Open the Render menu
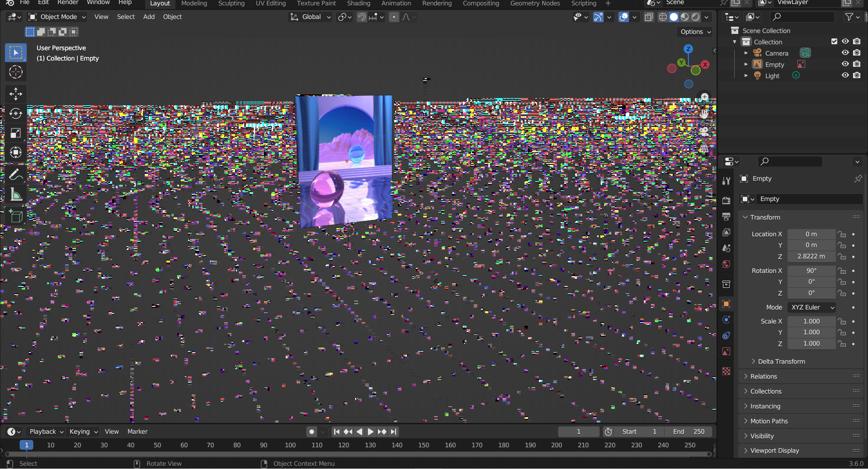Viewport: 868px width, 469px height. (68, 3)
